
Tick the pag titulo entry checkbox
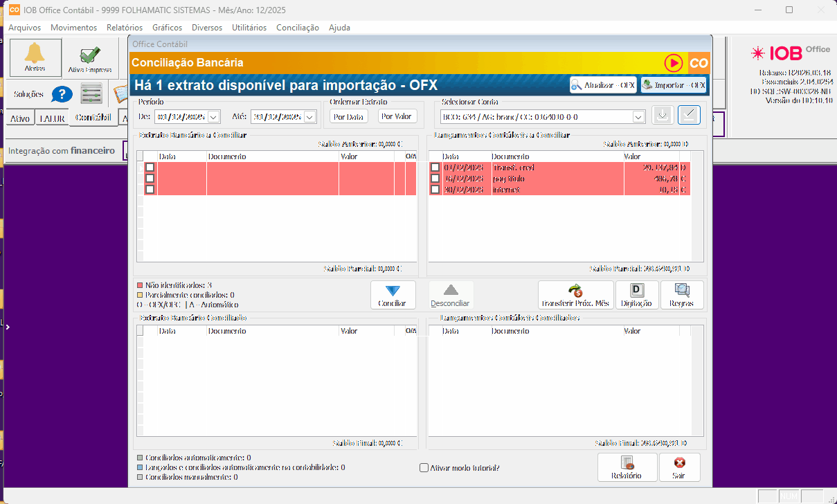(x=435, y=179)
